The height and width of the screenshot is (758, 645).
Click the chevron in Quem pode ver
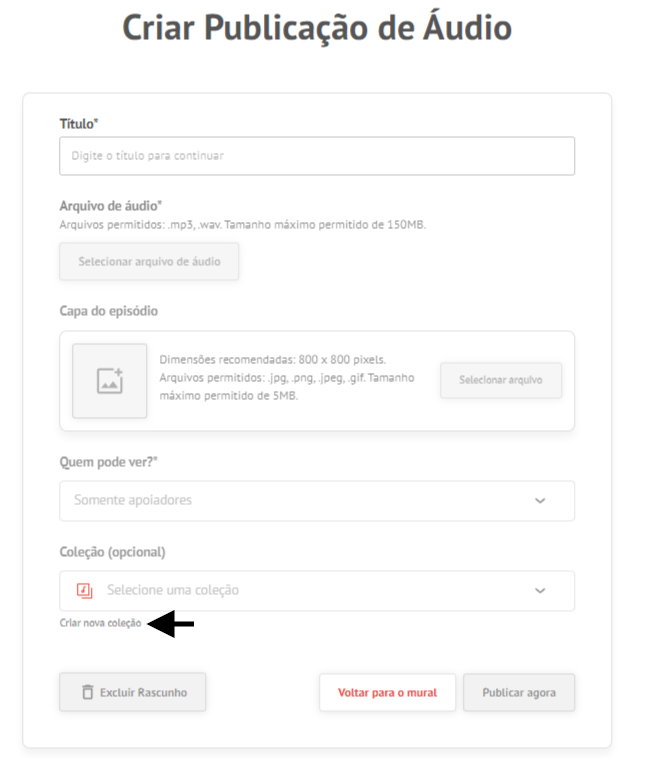540,501
